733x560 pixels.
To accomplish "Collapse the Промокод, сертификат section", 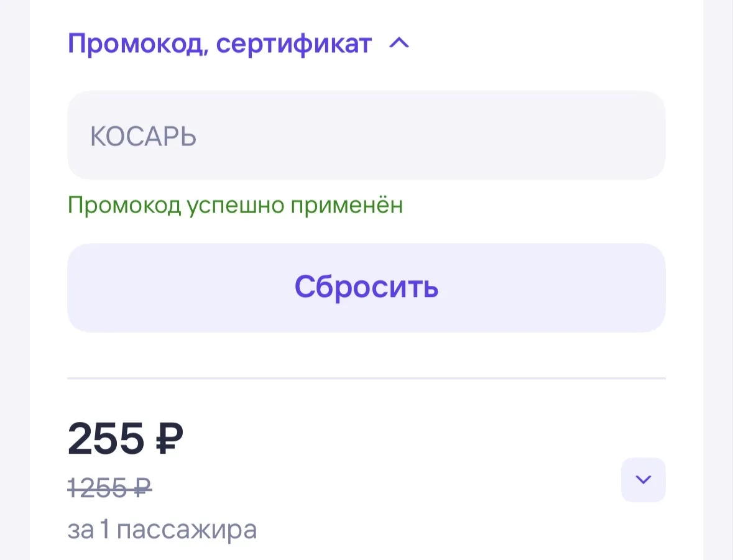I will coord(238,44).
